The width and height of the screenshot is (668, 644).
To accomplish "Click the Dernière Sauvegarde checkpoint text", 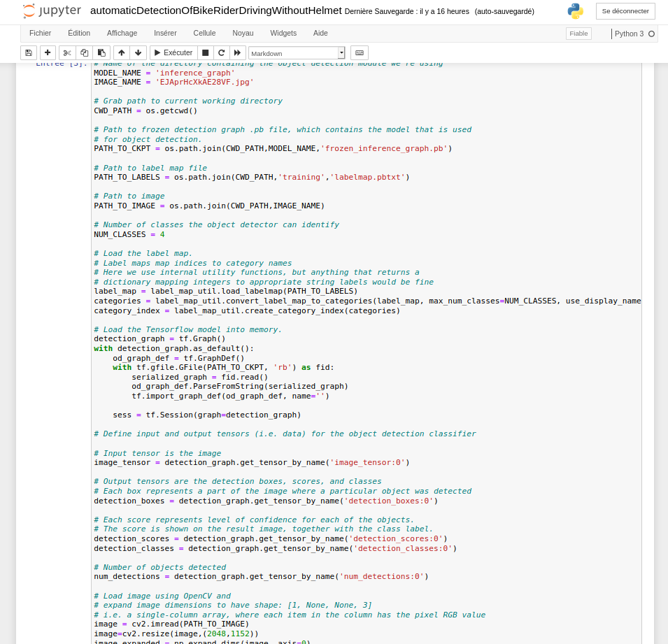I will click(x=407, y=11).
